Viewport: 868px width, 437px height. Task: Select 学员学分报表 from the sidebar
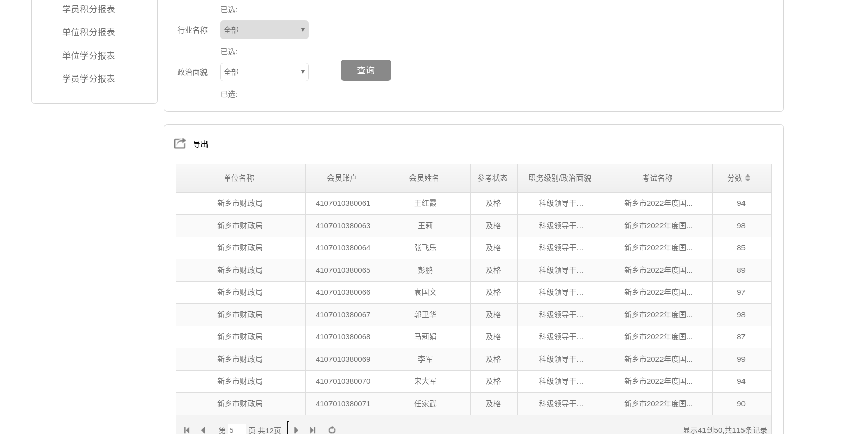pyautogui.click(x=89, y=79)
